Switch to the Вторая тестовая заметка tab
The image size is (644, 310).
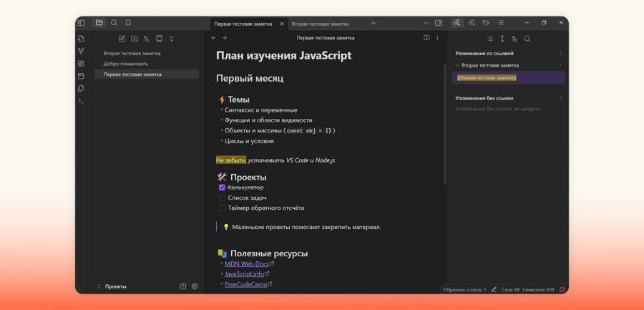[320, 24]
